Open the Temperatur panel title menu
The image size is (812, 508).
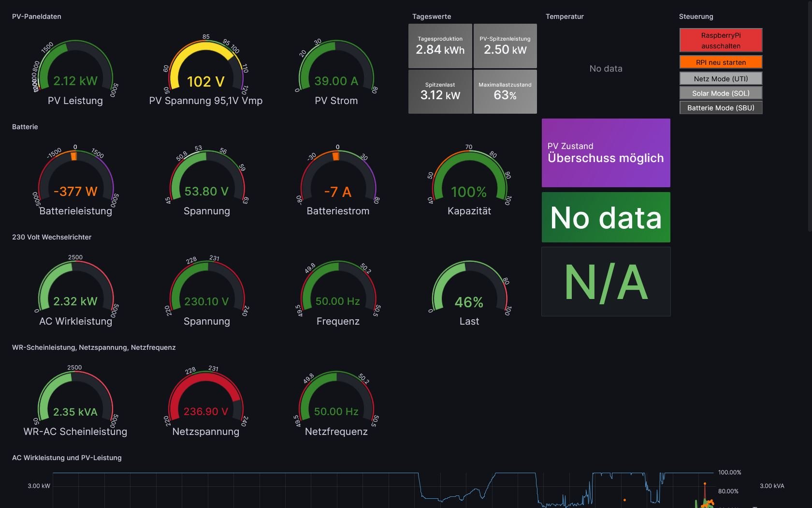[565, 16]
